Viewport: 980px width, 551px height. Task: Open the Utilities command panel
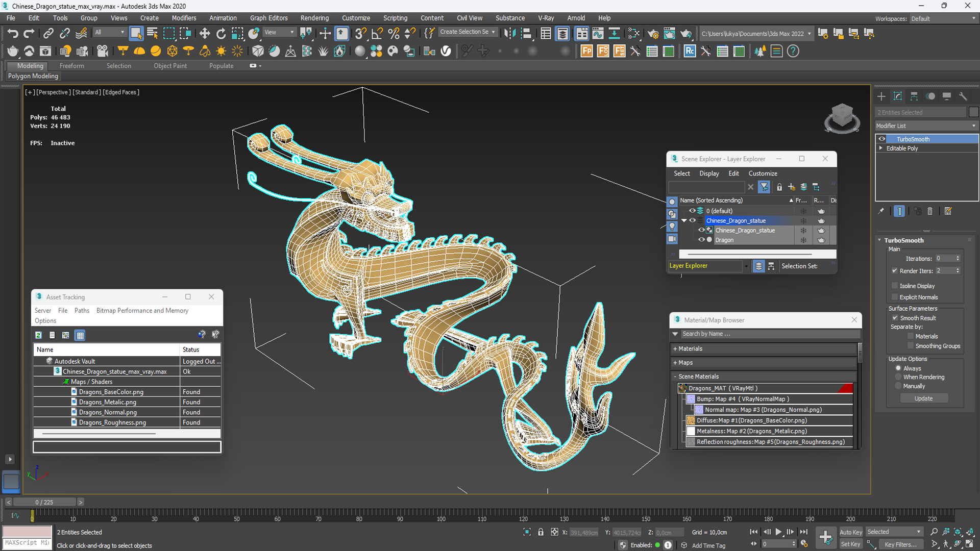pos(963,96)
